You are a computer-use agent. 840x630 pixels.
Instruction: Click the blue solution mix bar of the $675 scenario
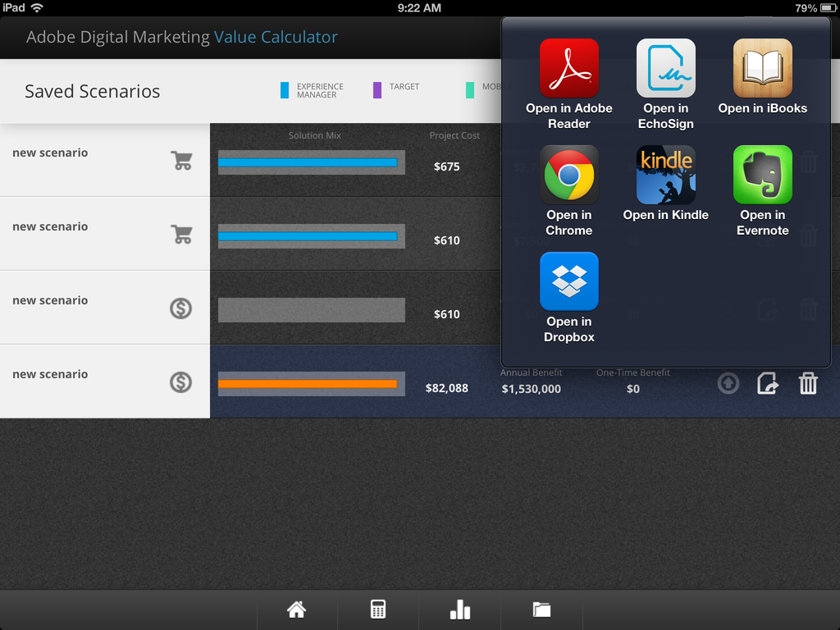[308, 162]
